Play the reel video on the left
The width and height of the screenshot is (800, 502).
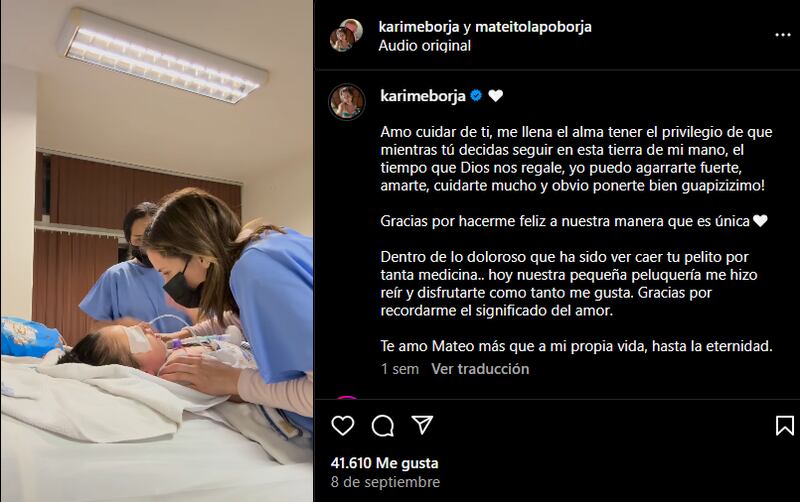[x=157, y=251]
